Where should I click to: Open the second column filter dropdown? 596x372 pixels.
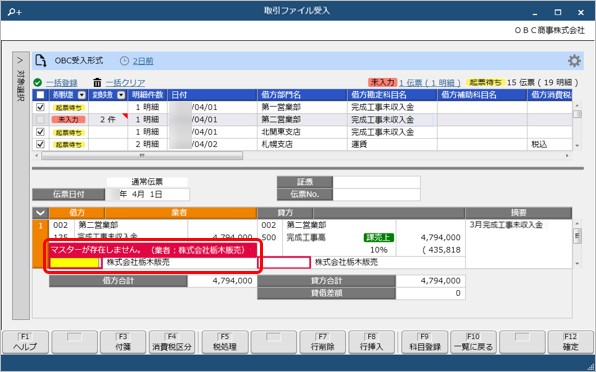121,95
